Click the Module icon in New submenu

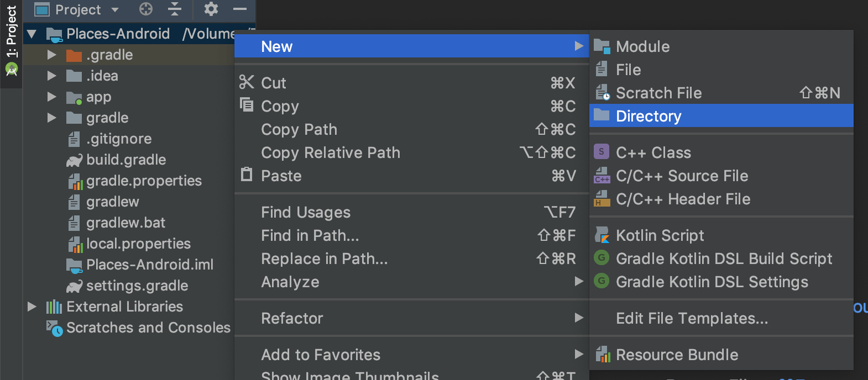(602, 46)
